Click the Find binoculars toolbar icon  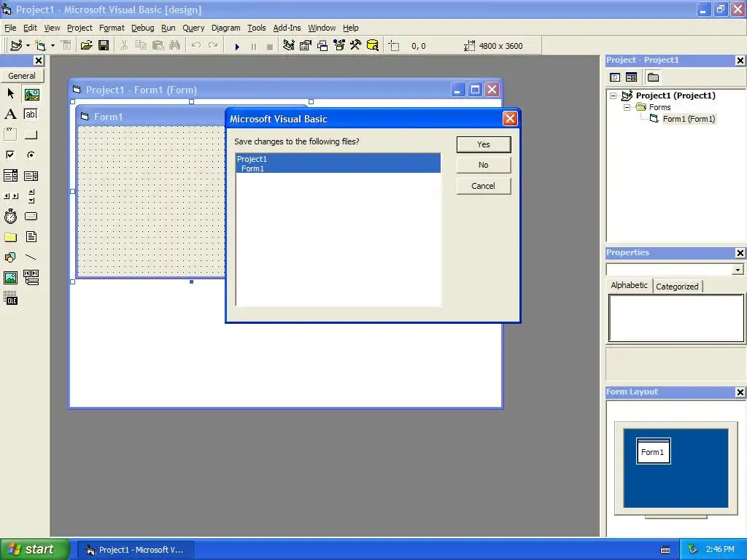tap(175, 46)
